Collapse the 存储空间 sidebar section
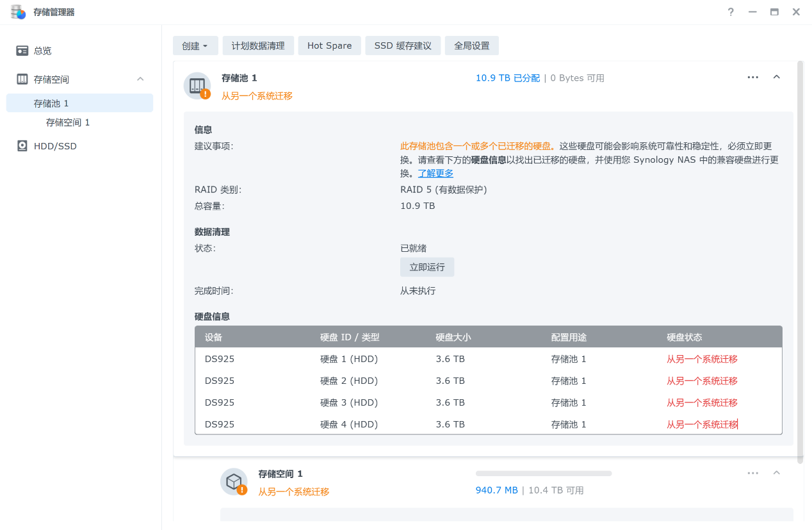This screenshot has height=530, width=812. [x=140, y=79]
